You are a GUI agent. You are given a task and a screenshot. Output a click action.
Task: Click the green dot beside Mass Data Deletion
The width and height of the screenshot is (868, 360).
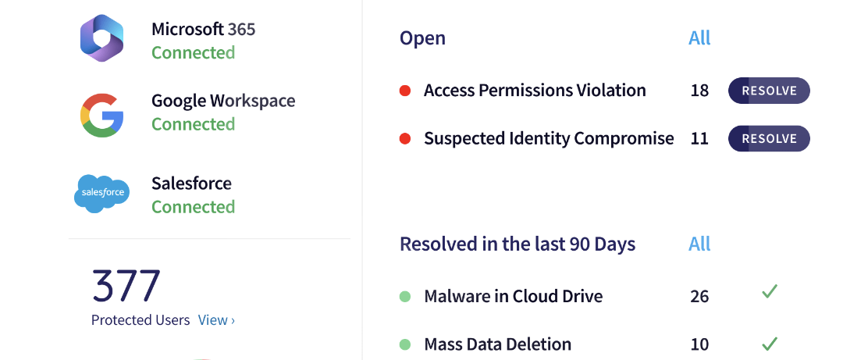coord(405,344)
